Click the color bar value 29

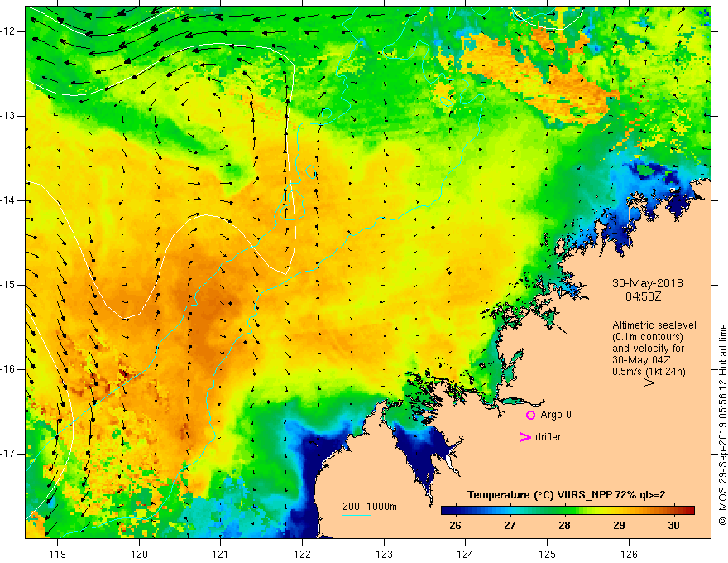coord(619,526)
